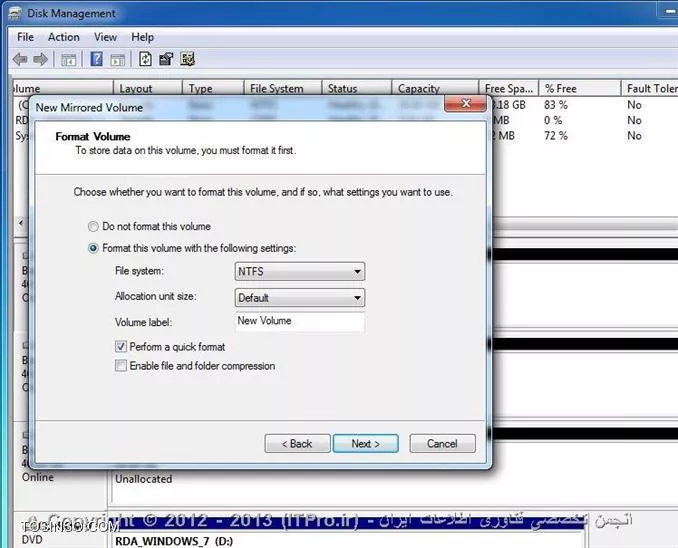Uncheck Perform a quick format
The height and width of the screenshot is (548, 678).
click(x=121, y=346)
